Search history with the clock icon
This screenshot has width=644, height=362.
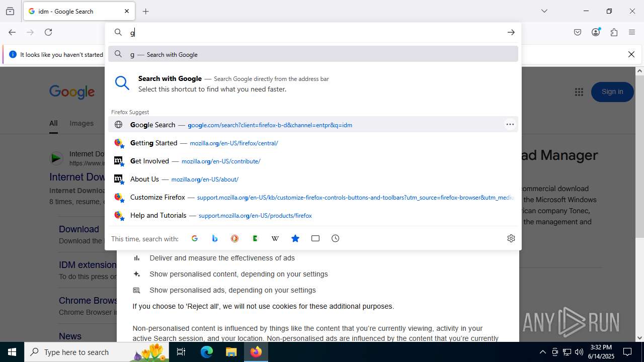336,238
